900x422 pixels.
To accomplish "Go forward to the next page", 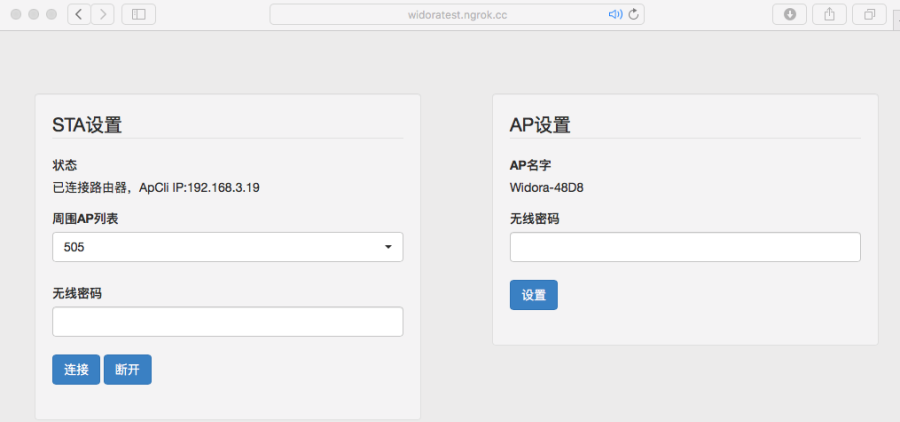I will 102,14.
